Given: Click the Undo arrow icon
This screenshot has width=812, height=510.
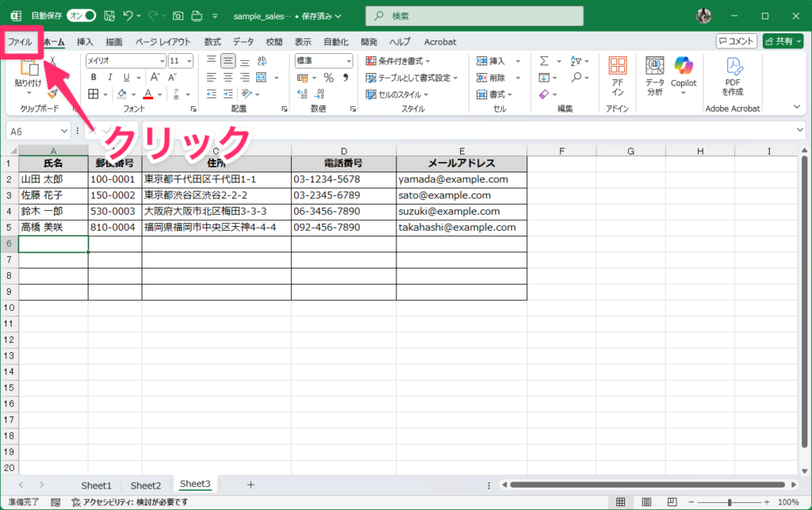Looking at the screenshot, I should coord(128,16).
